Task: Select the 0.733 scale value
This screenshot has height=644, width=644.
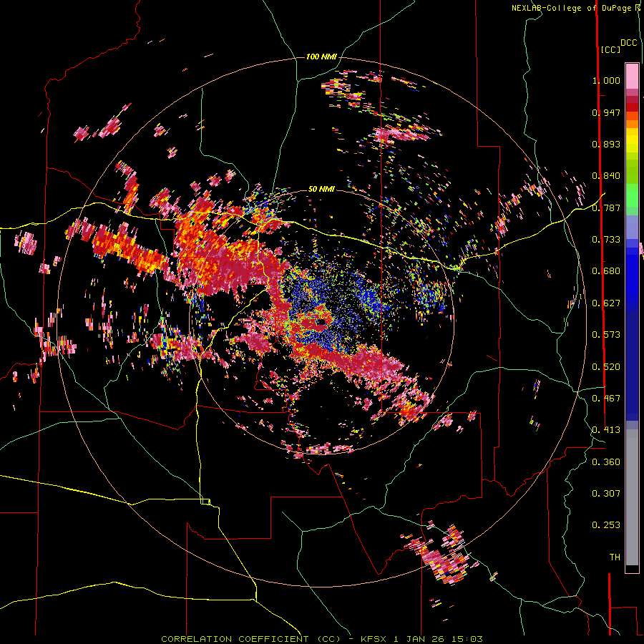Action: point(606,240)
